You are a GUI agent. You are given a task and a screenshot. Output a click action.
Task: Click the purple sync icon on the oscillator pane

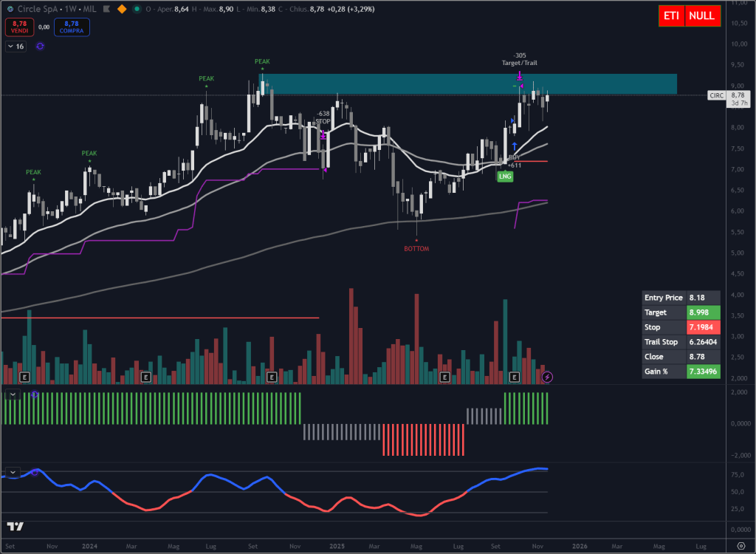[x=35, y=473]
